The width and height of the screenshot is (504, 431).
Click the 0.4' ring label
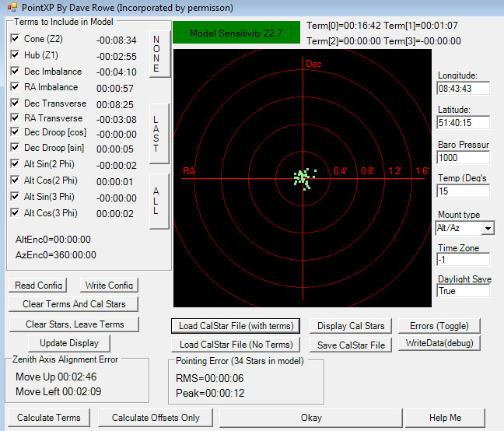tap(341, 170)
